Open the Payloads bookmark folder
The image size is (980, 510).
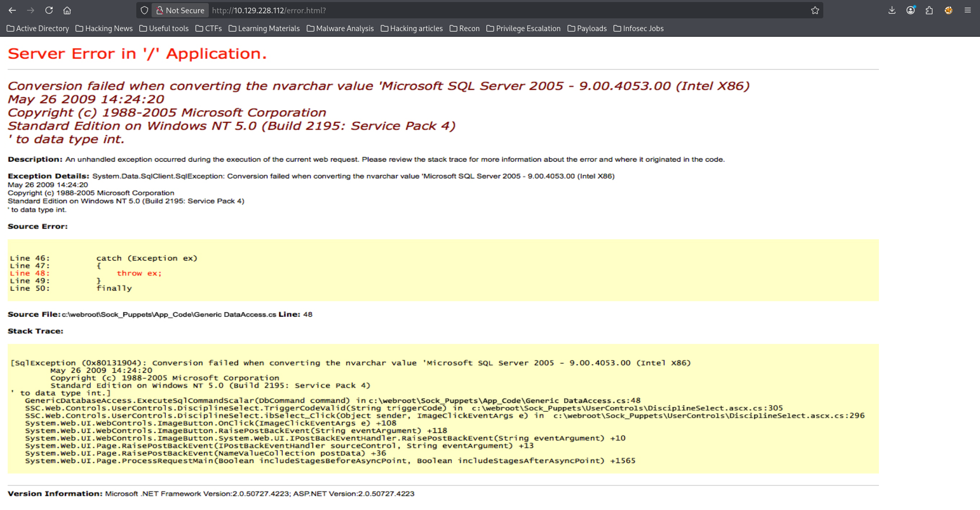pos(592,29)
